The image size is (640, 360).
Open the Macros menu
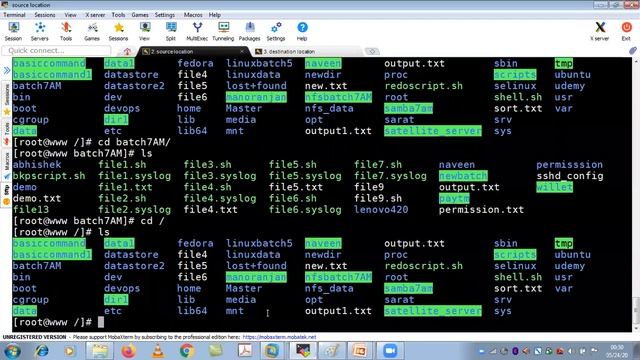[x=193, y=15]
